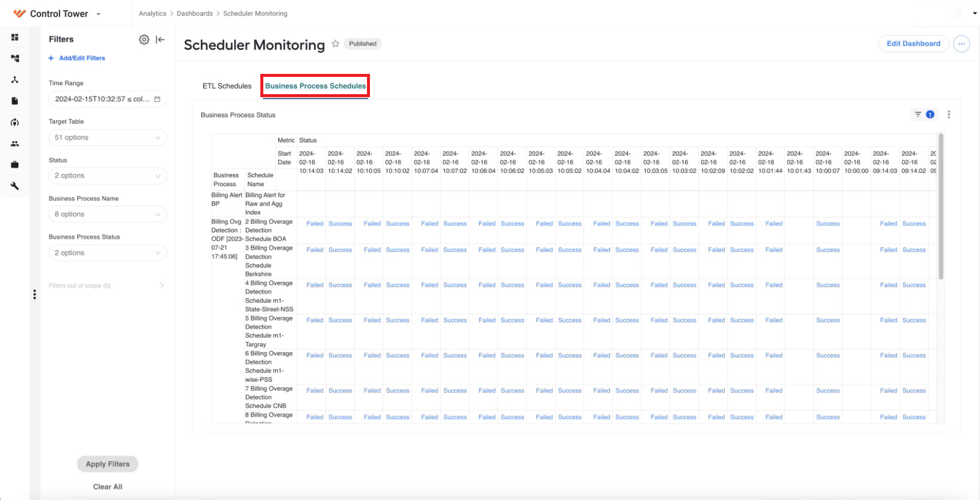The width and height of the screenshot is (980, 500).
Task: Click Schedule Name column header
Action: [260, 179]
